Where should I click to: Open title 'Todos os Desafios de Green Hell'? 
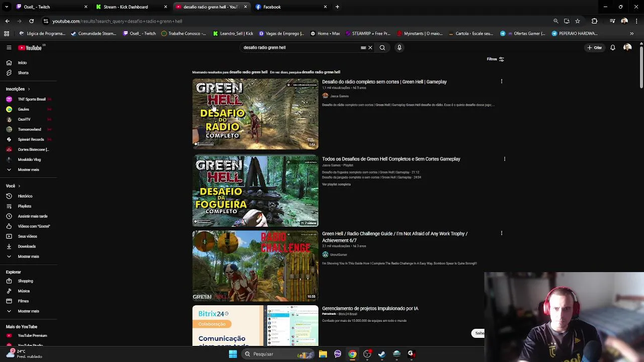point(391,159)
